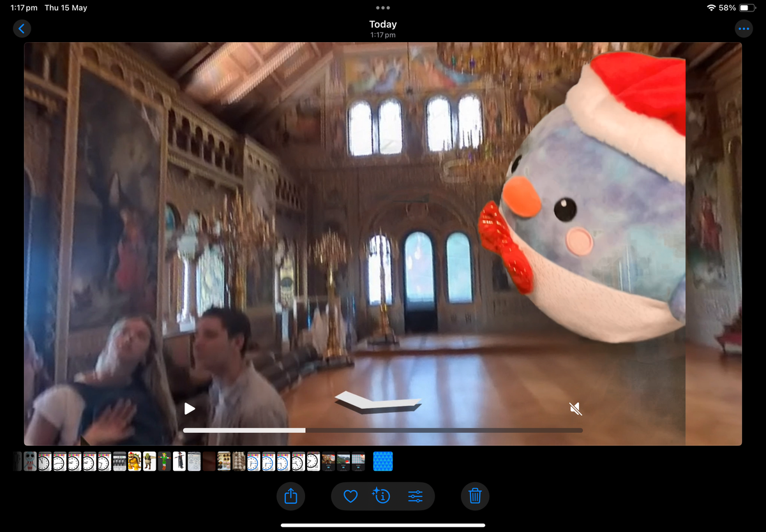Viewport: 766px width, 532px height.
Task: Tap the 58% battery percentage text
Action: click(x=727, y=8)
